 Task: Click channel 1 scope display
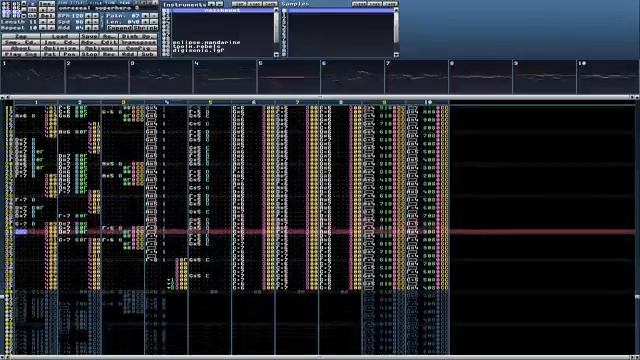[x=33, y=77]
